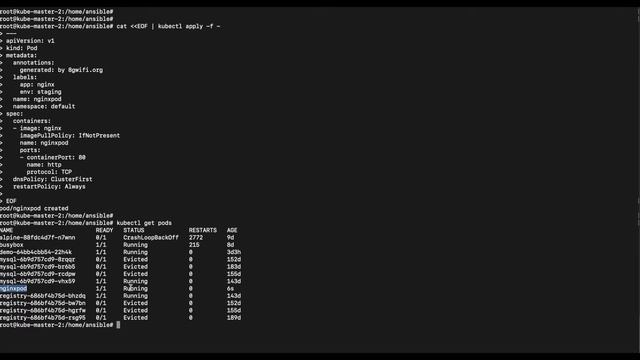640x360 pixels.
Task: Click the 'STATUS' column header
Action: [x=133, y=230]
